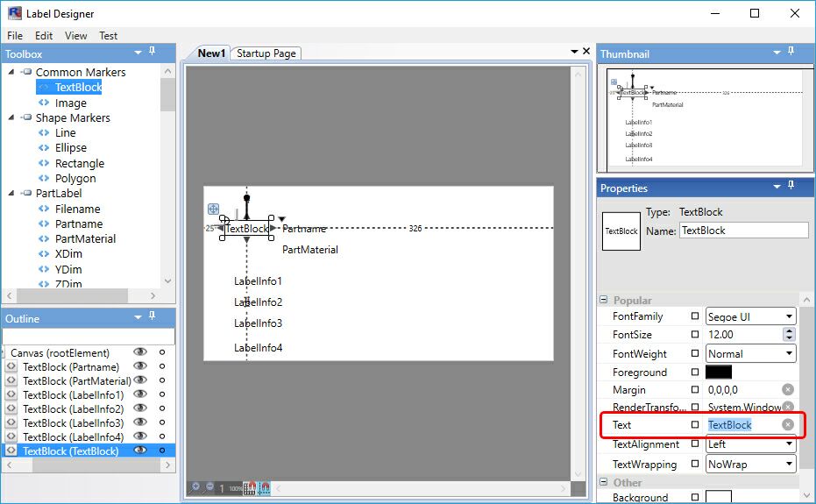Collapse the Shape Markers group

pos(11,117)
